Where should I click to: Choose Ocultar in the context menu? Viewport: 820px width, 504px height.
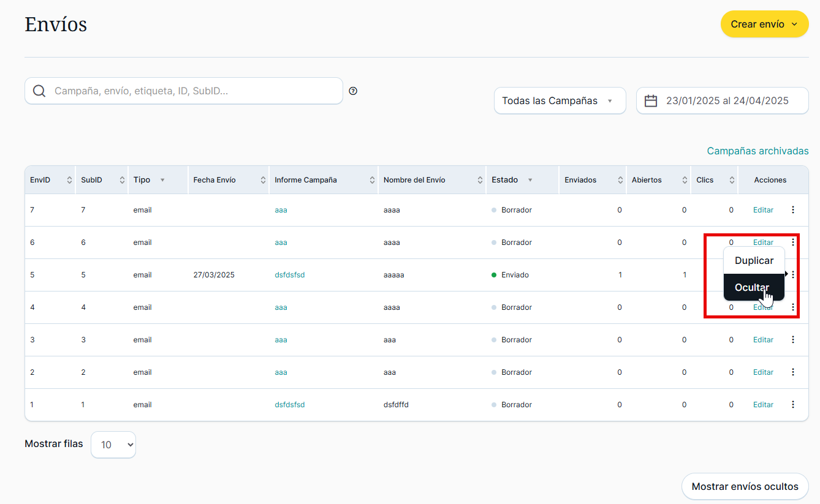[752, 287]
